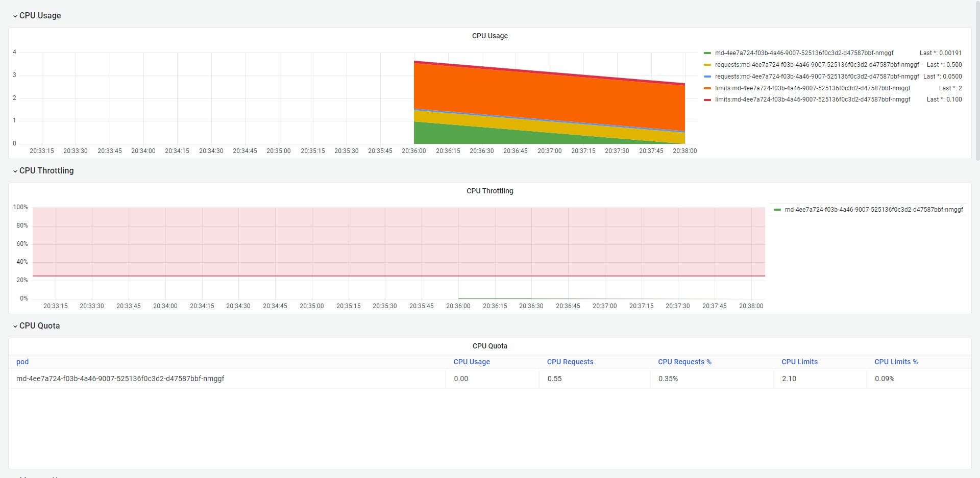Collapse the CPU Throttling row chevron
980x478 pixels.
tap(15, 171)
